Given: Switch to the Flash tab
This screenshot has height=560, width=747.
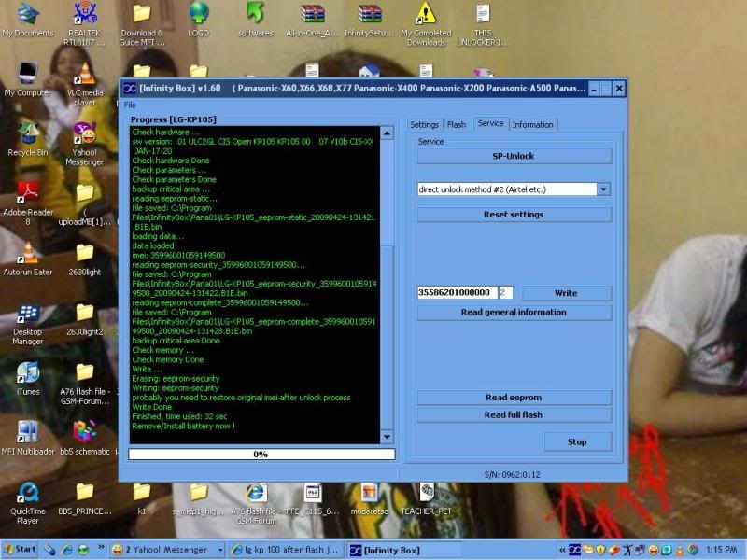Looking at the screenshot, I should tap(457, 125).
